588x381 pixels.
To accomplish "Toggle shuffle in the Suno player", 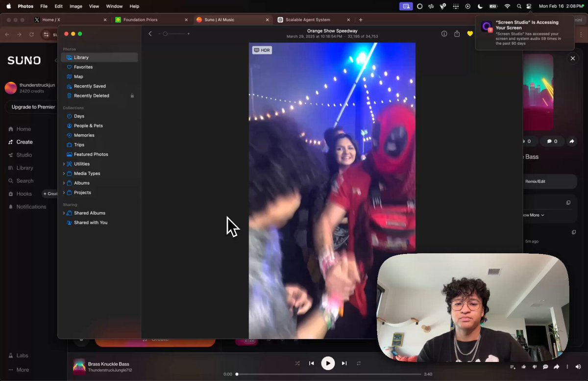I will click(x=297, y=363).
